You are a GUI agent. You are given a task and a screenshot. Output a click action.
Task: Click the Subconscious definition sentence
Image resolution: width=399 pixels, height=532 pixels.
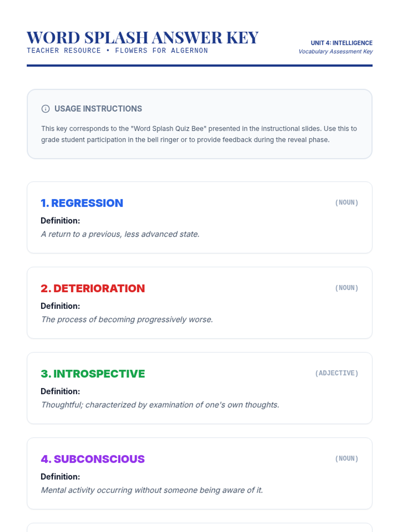pos(152,490)
